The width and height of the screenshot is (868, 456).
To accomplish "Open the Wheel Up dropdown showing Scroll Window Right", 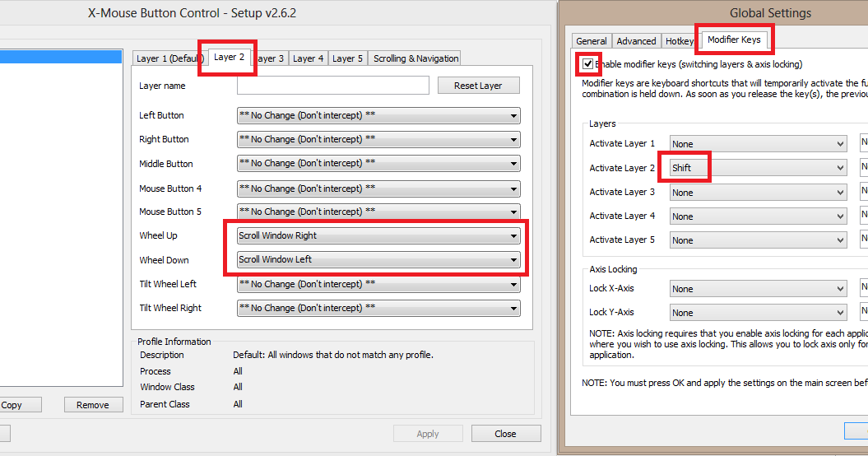I will coord(378,235).
